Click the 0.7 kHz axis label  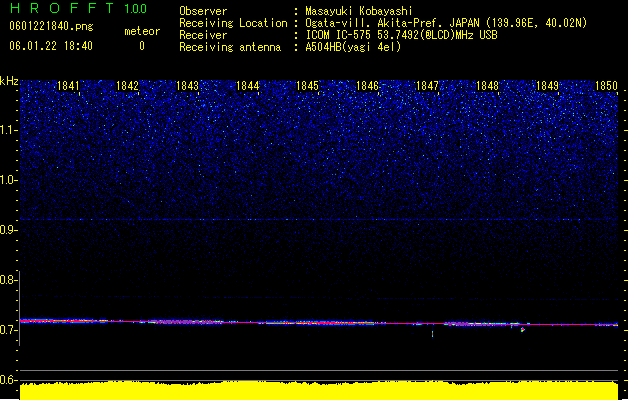point(9,330)
